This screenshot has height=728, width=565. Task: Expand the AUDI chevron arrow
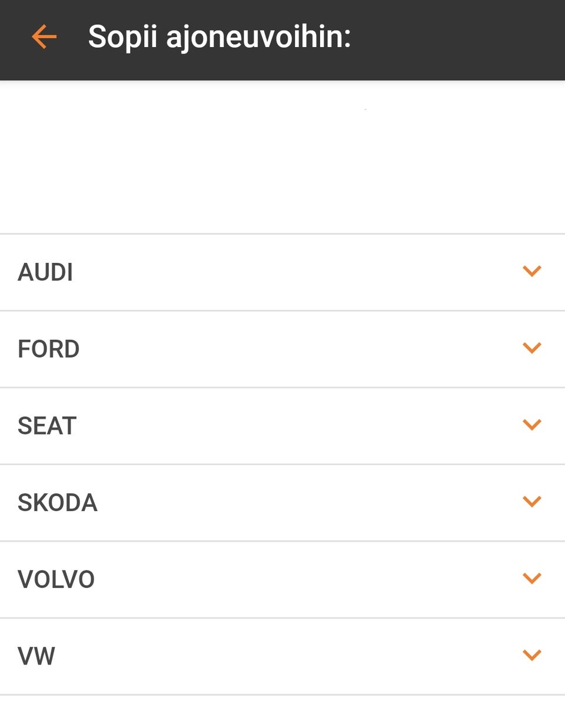531,271
